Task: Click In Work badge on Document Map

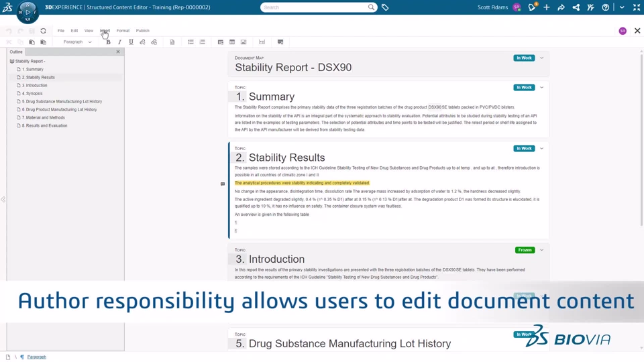Action: [x=524, y=58]
